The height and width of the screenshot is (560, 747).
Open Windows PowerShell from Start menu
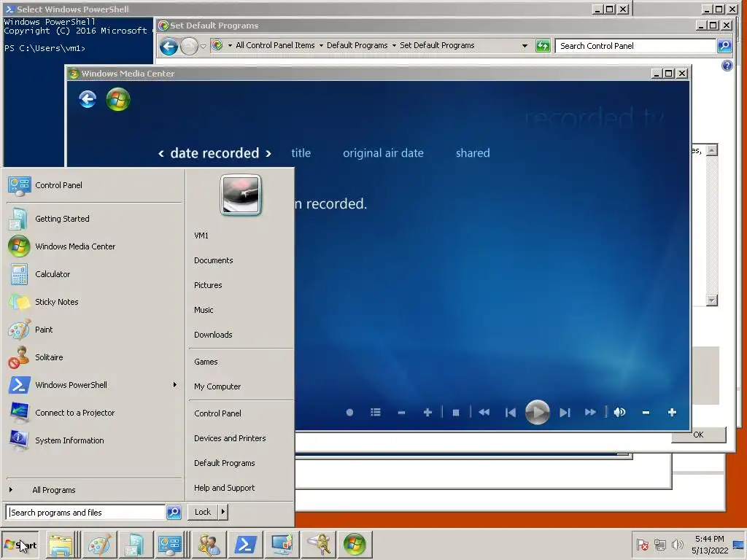pos(94,385)
